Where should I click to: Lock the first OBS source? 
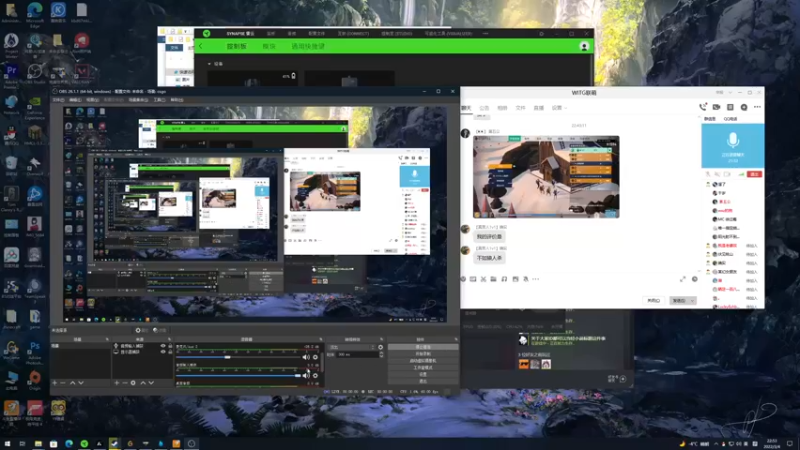[x=170, y=346]
